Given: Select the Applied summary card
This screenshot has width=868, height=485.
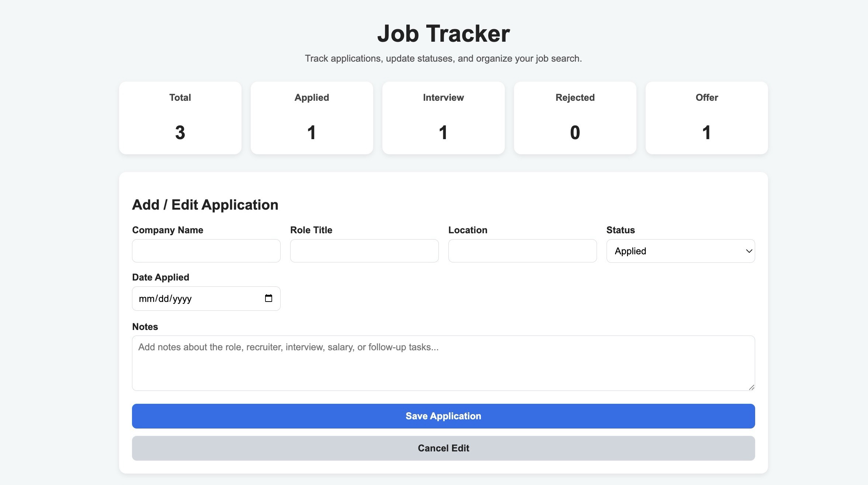Looking at the screenshot, I should click(x=312, y=118).
